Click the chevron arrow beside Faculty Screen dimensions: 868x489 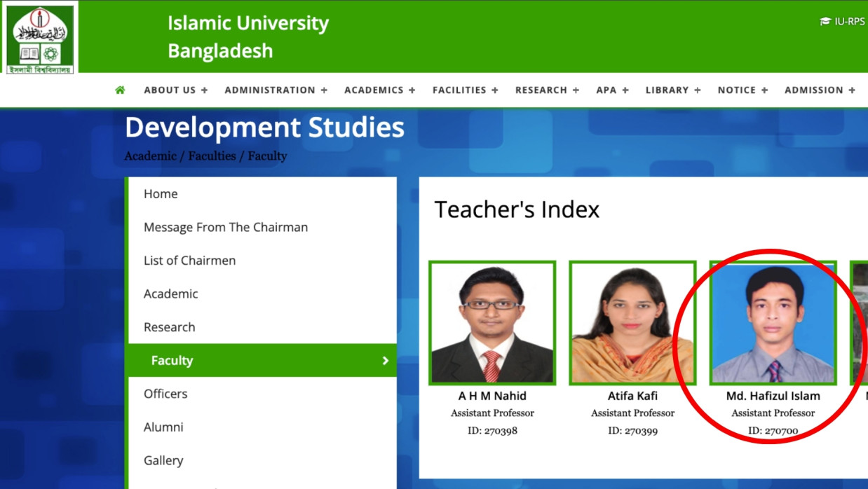(385, 361)
